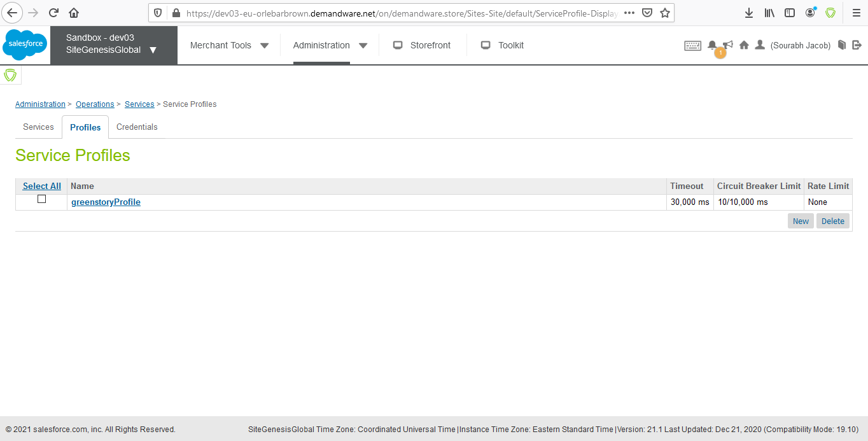Open the Storefront menu item
Screen dimensions: 868x441
click(422, 45)
